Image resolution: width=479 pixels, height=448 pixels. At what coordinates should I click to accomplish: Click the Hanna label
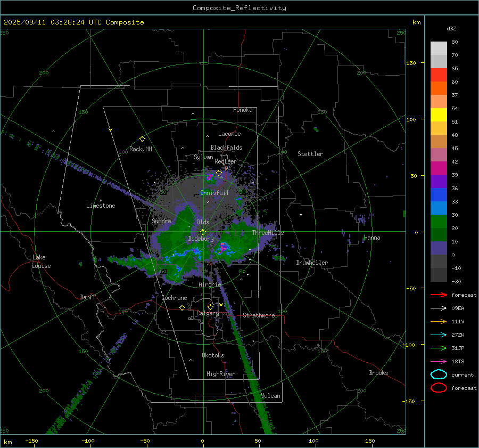pyautogui.click(x=372, y=238)
